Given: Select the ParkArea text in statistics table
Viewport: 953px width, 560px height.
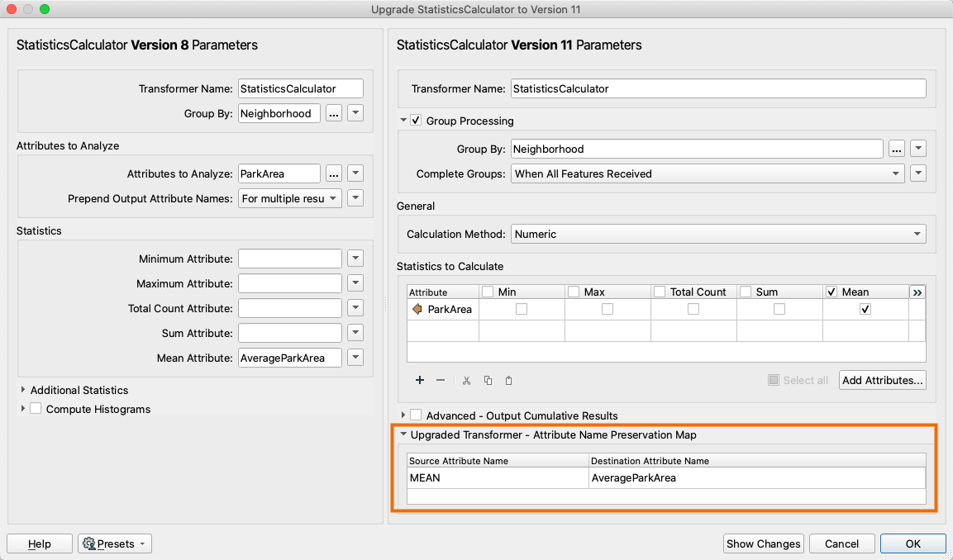Looking at the screenshot, I should click(450, 309).
